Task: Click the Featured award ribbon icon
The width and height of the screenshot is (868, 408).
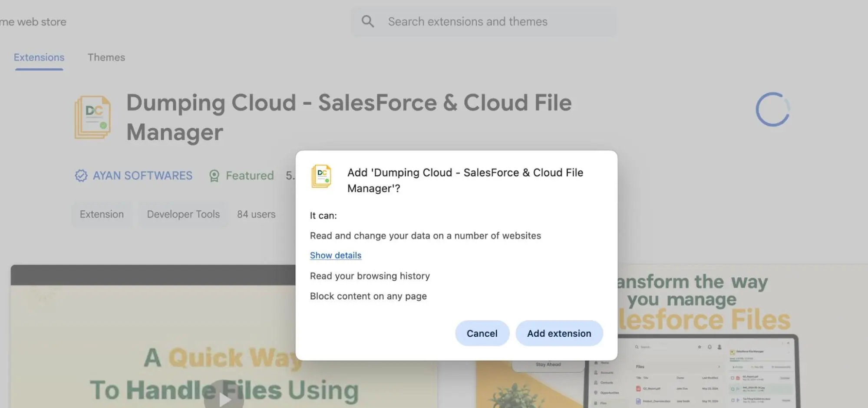Action: 214,176
